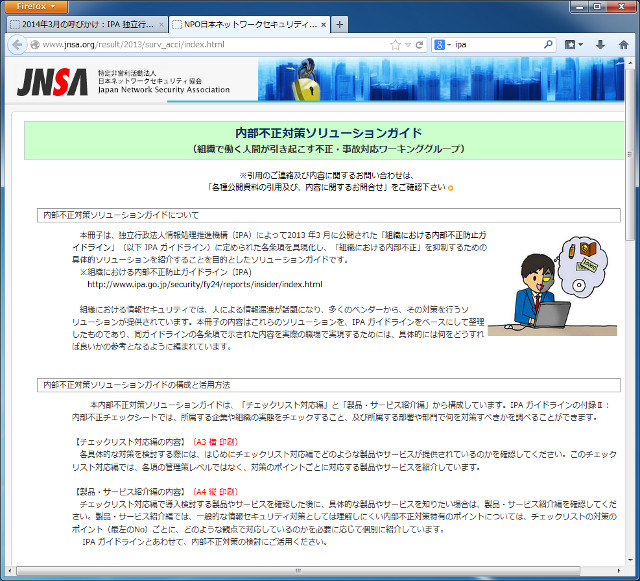Click 【チェックリスト対応編の内容】 label

click(x=130, y=442)
